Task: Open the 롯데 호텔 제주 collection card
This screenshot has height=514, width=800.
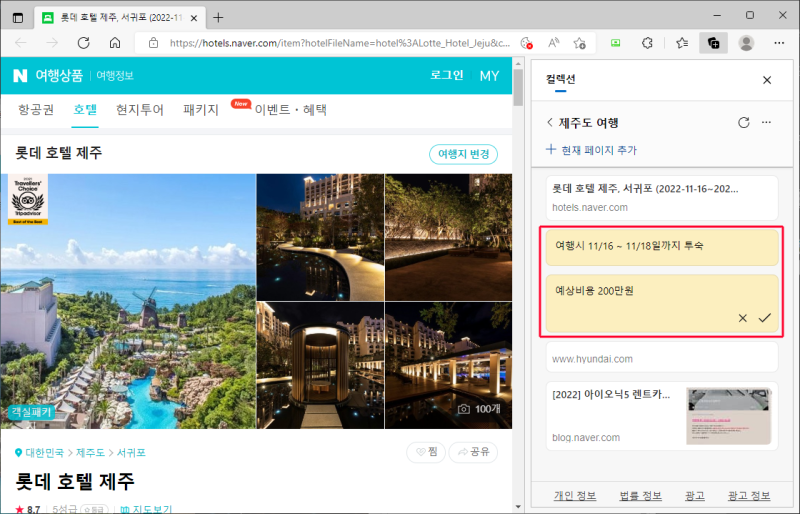Action: point(662,198)
